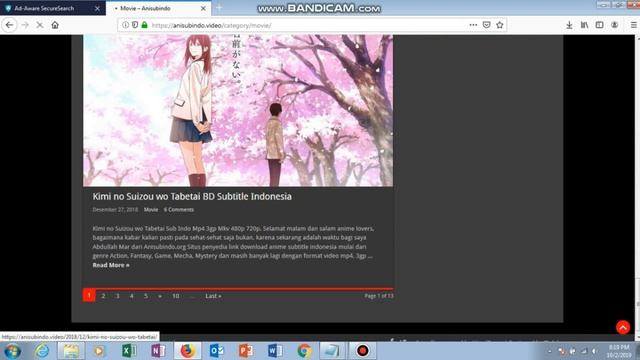The height and width of the screenshot is (360, 640).
Task: Launch Internet Explorer from taskbar
Action: (42, 351)
